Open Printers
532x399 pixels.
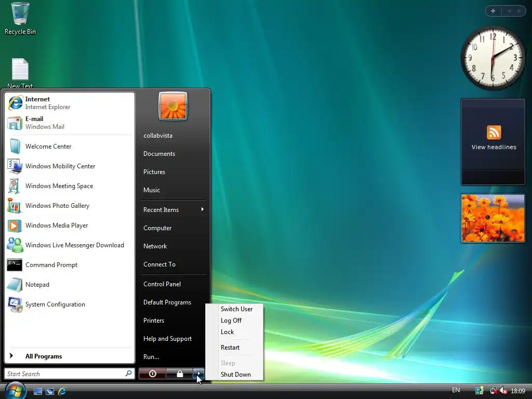[x=172, y=320]
